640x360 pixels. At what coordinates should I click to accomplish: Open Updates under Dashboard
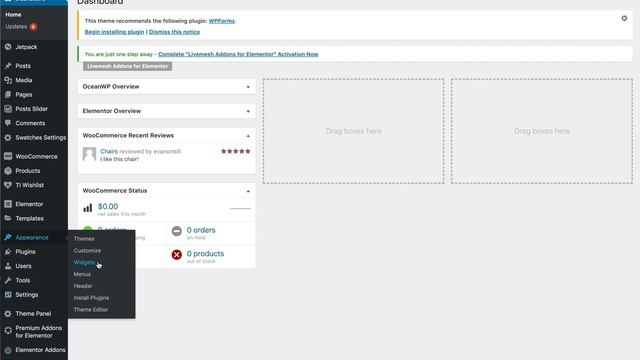click(16, 27)
